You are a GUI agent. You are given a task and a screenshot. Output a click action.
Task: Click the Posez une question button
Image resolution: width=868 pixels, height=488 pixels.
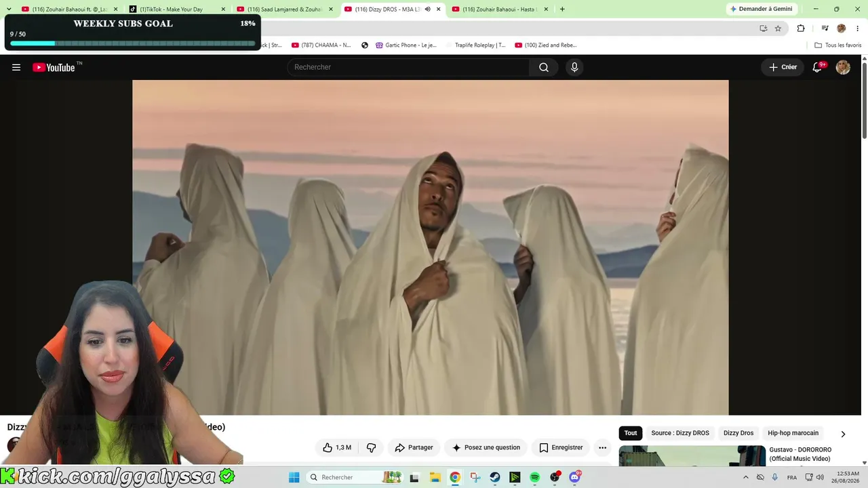tap(486, 447)
